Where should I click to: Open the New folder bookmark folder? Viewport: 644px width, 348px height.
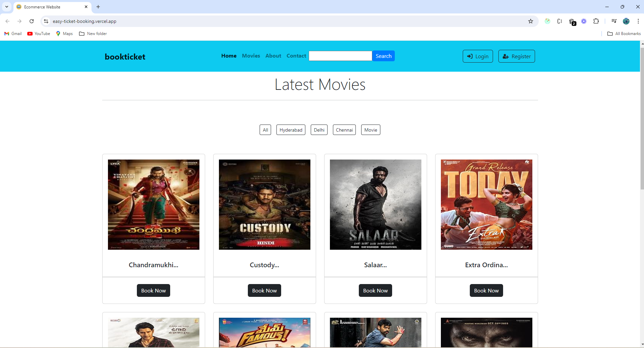click(93, 34)
